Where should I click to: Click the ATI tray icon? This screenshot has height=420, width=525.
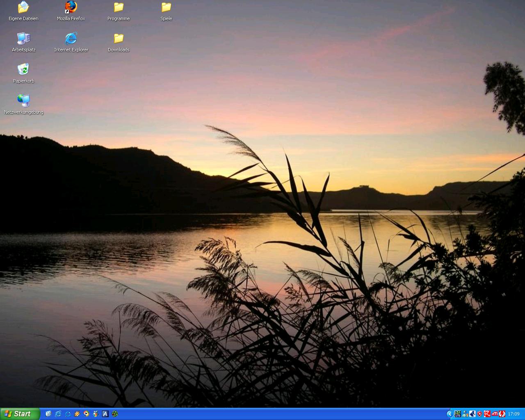[x=495, y=414]
